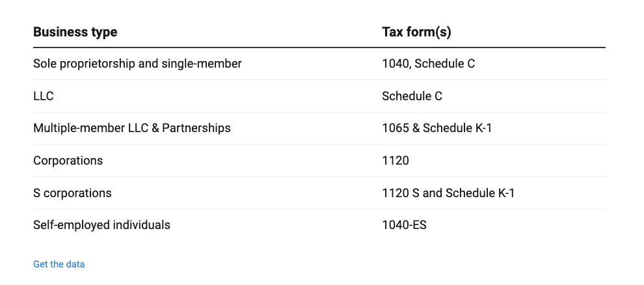Viewport: 644px width, 285px height.
Task: Select the "Corporations" business type cell
Action: 68,161
